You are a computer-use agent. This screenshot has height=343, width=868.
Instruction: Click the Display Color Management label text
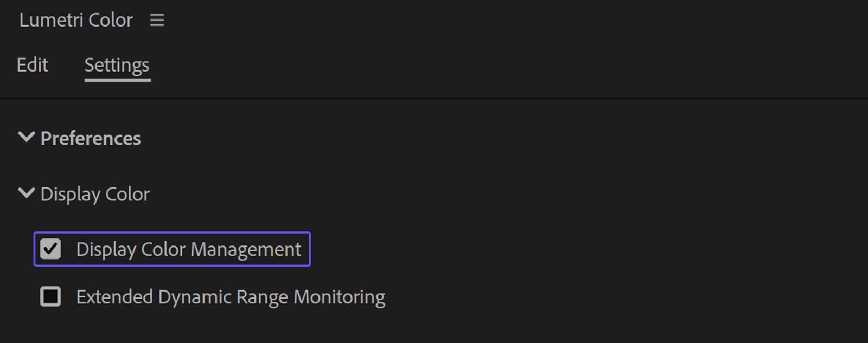(188, 249)
